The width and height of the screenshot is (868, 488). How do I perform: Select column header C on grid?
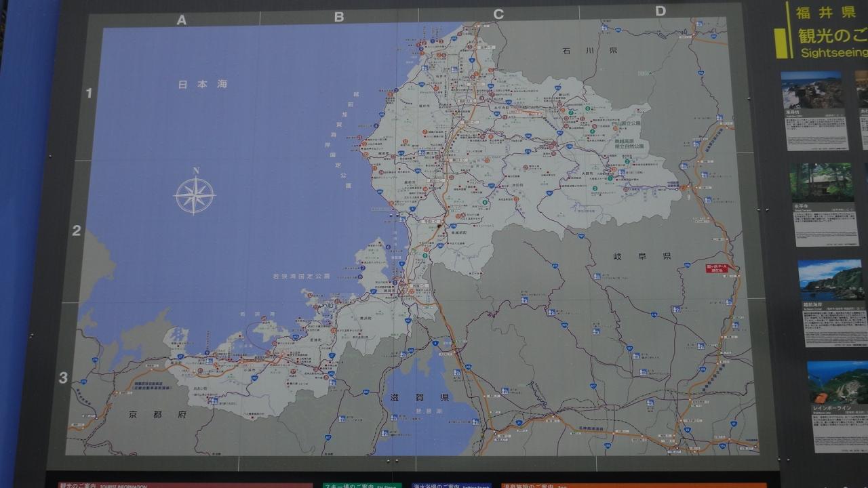point(498,14)
